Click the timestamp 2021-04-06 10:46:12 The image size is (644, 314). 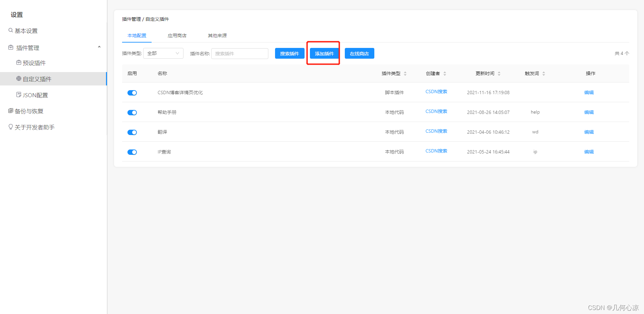488,132
